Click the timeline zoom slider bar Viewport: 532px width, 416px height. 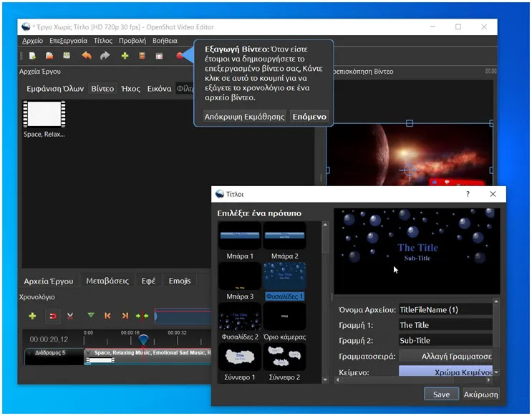183,316
